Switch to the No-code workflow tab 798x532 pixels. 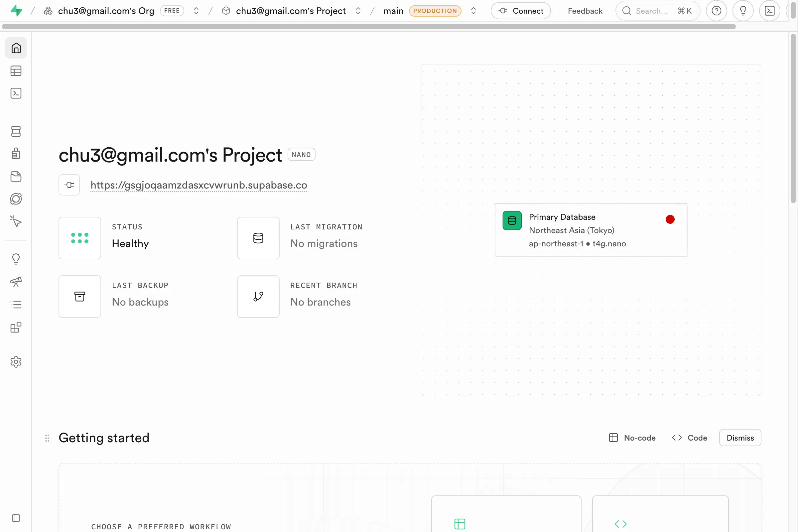632,438
